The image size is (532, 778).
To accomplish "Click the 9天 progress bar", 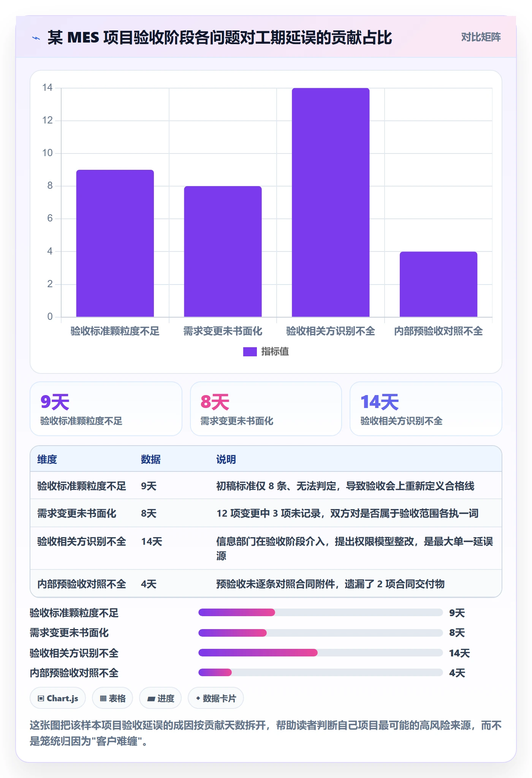I will click(x=320, y=612).
